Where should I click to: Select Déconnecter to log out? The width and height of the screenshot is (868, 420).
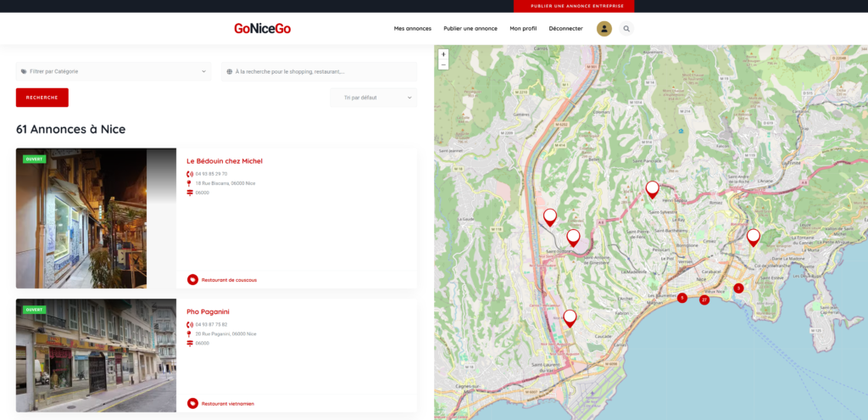tap(565, 29)
